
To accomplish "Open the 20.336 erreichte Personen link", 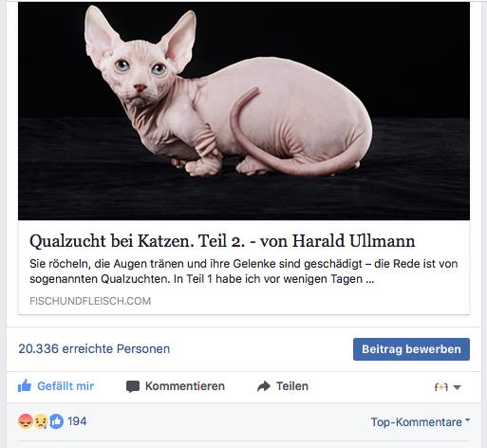I will pyautogui.click(x=94, y=349).
